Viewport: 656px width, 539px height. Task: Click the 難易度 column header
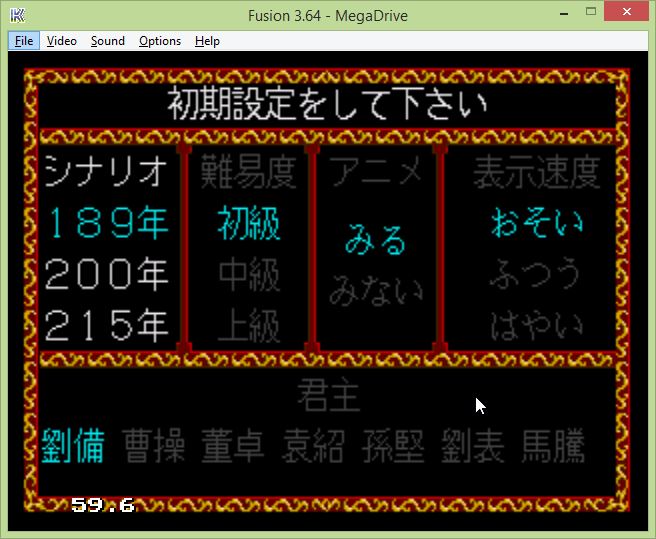[249, 171]
